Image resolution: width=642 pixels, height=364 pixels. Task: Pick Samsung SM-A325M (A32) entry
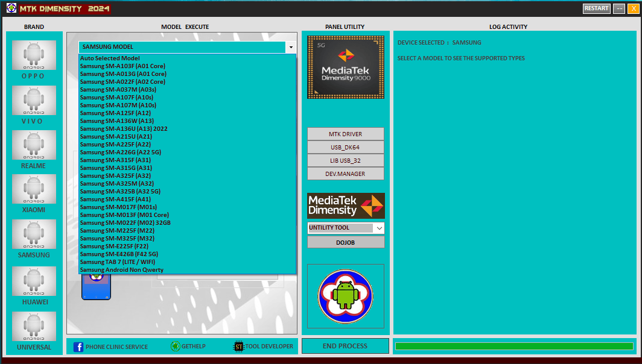[187, 184]
